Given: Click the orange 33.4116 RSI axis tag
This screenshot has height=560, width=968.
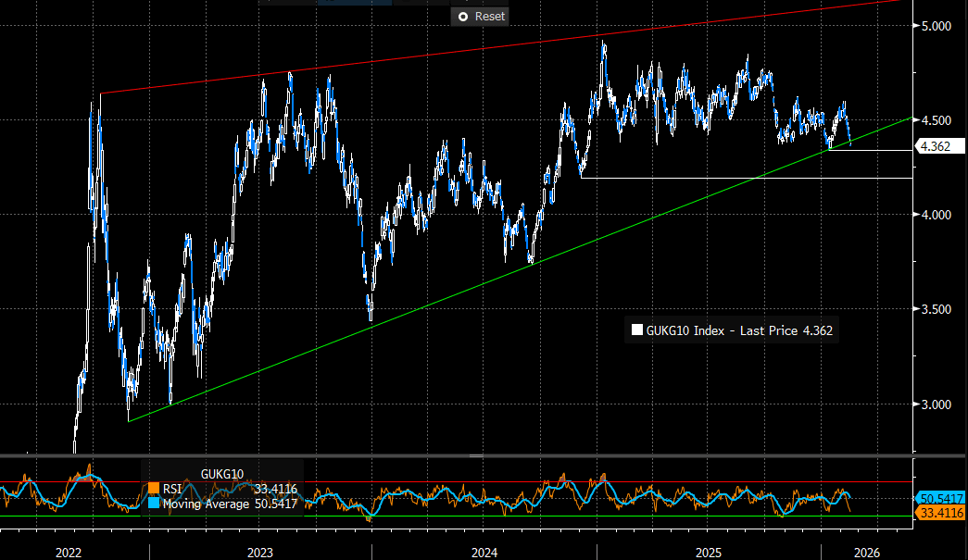Looking at the screenshot, I should point(939,512).
